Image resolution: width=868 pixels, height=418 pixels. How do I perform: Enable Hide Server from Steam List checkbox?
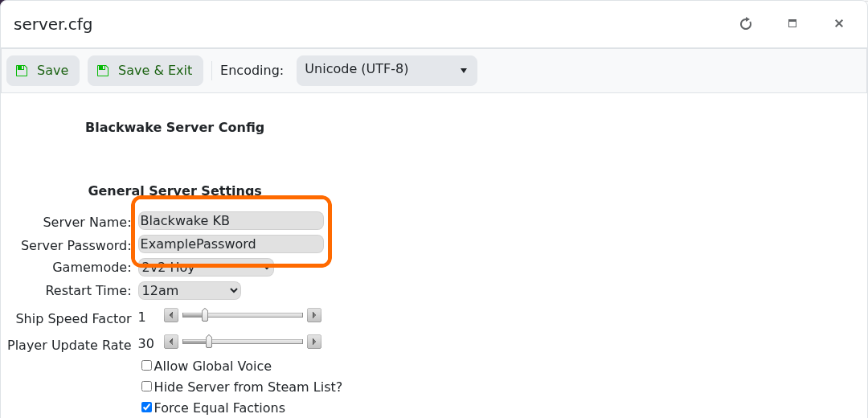point(147,387)
